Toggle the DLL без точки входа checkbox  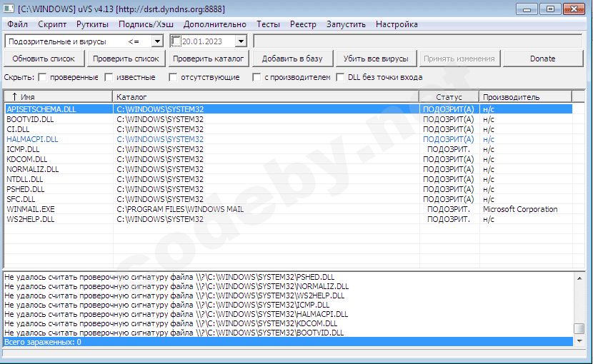coord(340,77)
